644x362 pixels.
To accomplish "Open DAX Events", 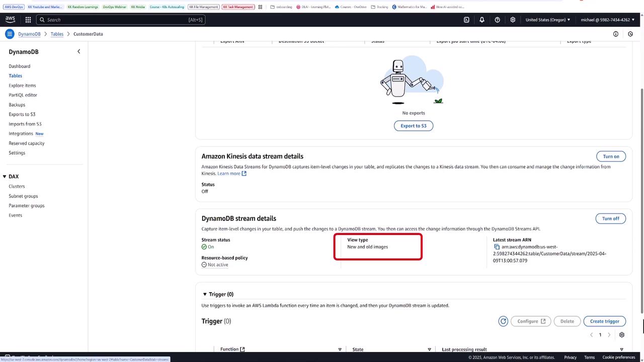I will click(16, 215).
